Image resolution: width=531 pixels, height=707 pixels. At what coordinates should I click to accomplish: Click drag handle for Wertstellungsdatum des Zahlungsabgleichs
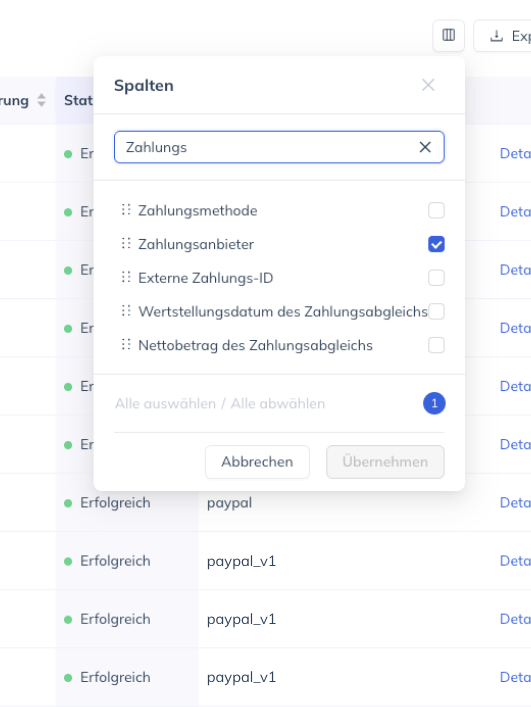126,311
